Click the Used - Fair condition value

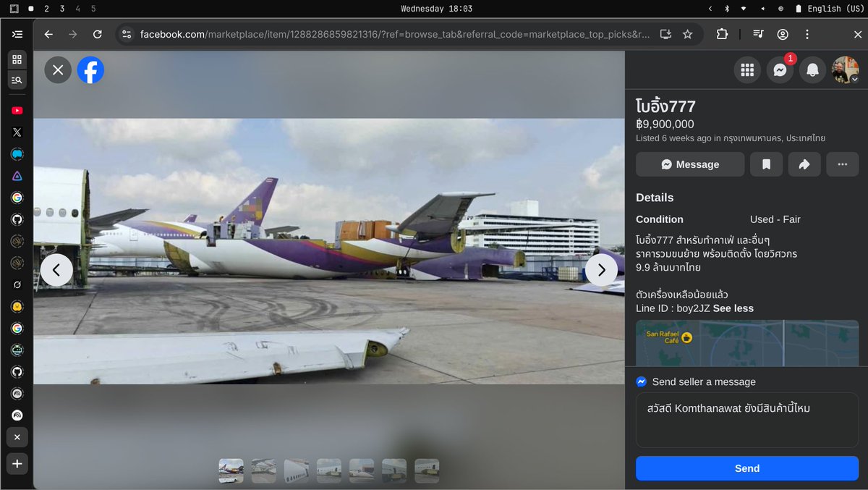pos(775,219)
